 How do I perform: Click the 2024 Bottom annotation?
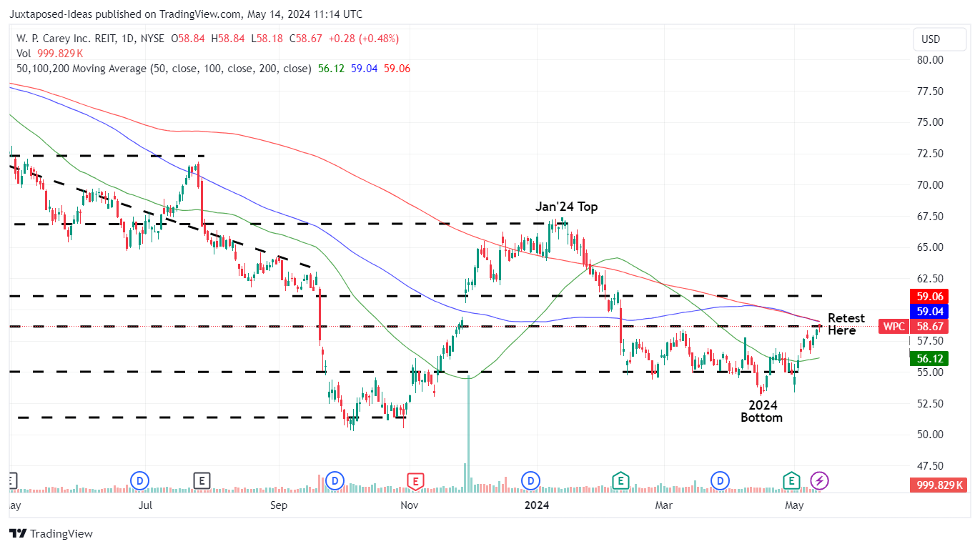coord(762,412)
